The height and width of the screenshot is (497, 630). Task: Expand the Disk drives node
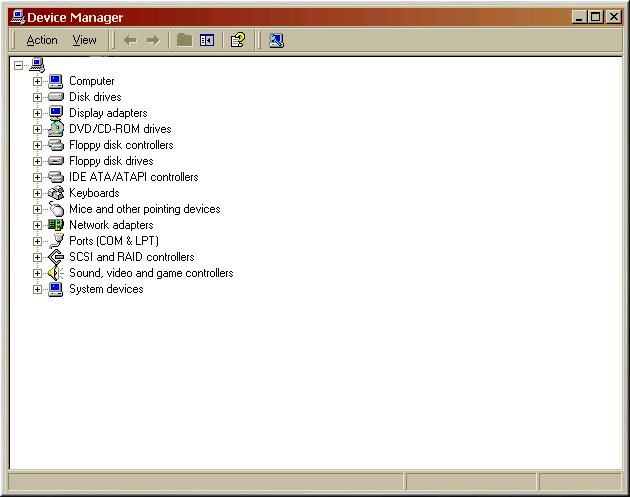point(38,97)
